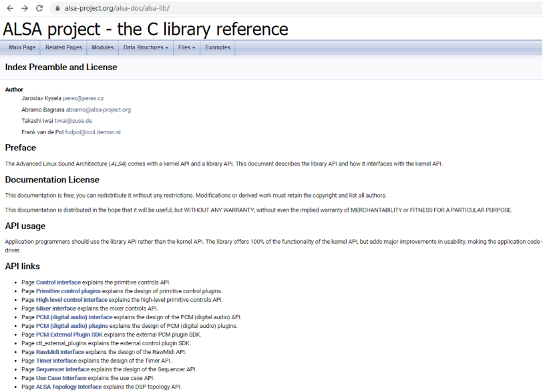Open the PCM (digital audio) plugins link

[x=72, y=326]
